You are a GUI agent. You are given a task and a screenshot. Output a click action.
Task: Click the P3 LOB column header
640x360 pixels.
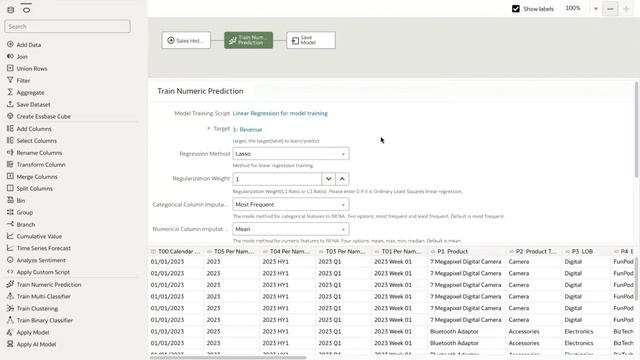pos(586,251)
